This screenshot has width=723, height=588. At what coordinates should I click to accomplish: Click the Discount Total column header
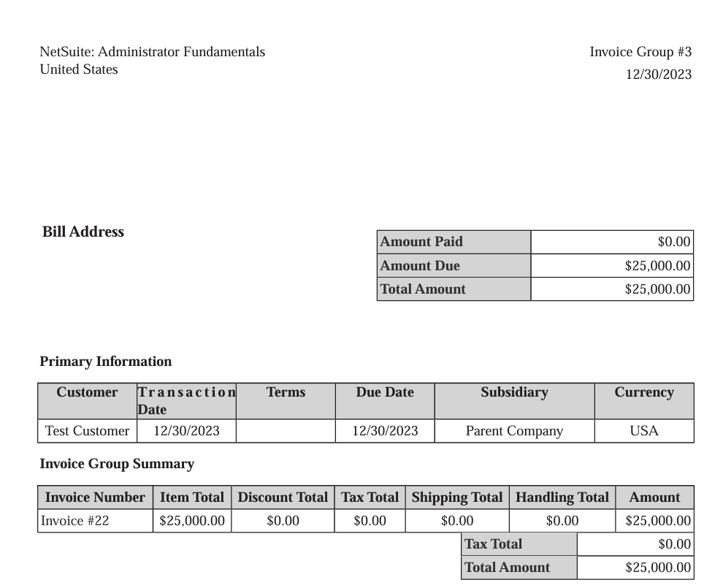283,497
